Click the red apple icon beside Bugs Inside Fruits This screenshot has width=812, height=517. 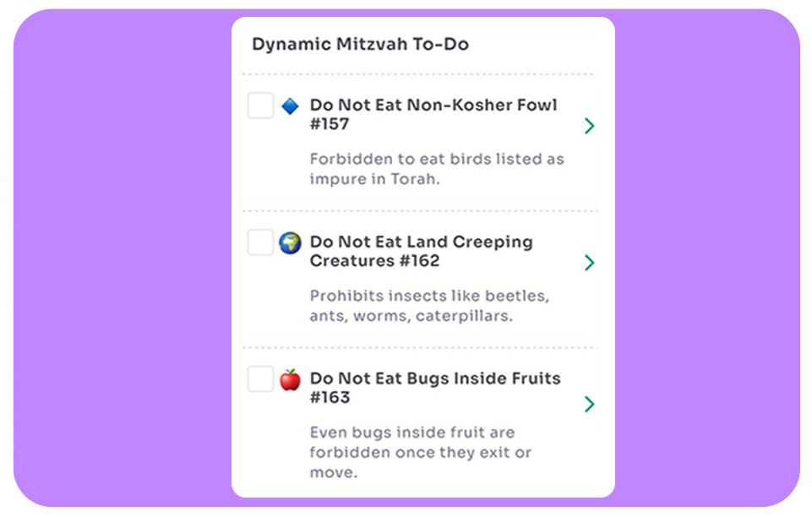pos(290,380)
